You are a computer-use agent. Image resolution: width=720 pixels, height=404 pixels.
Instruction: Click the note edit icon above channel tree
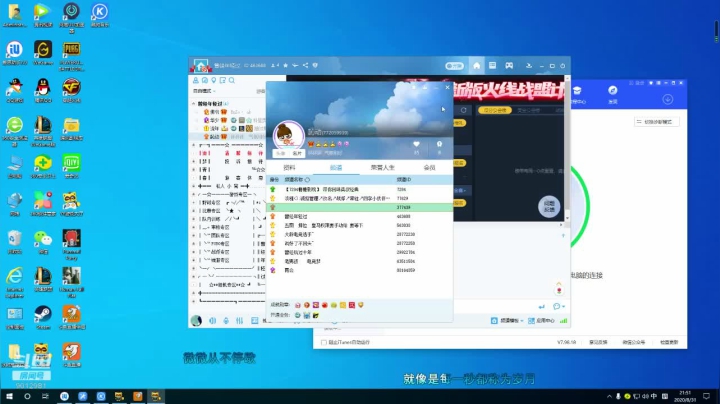point(223,80)
